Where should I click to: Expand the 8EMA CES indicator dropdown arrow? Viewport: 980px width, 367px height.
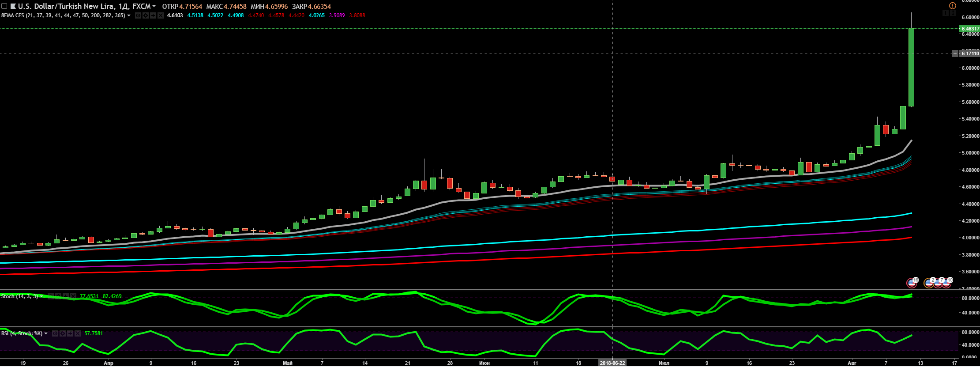[129, 15]
